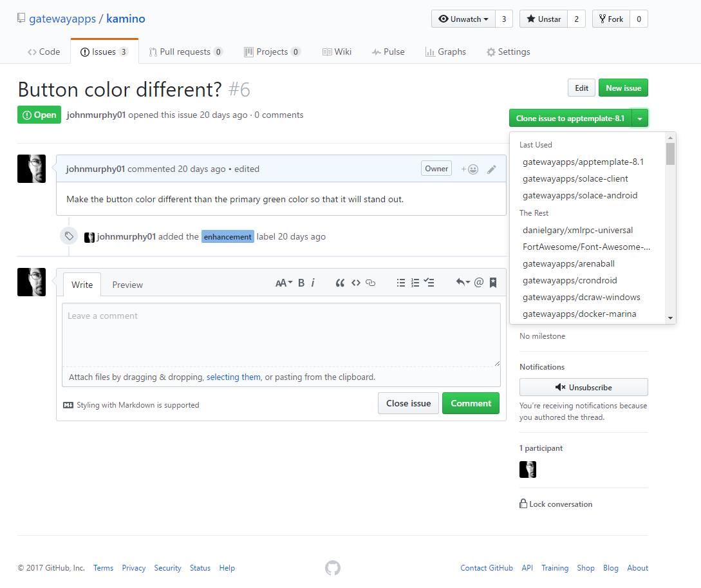Switch to the Code tab

(44, 52)
